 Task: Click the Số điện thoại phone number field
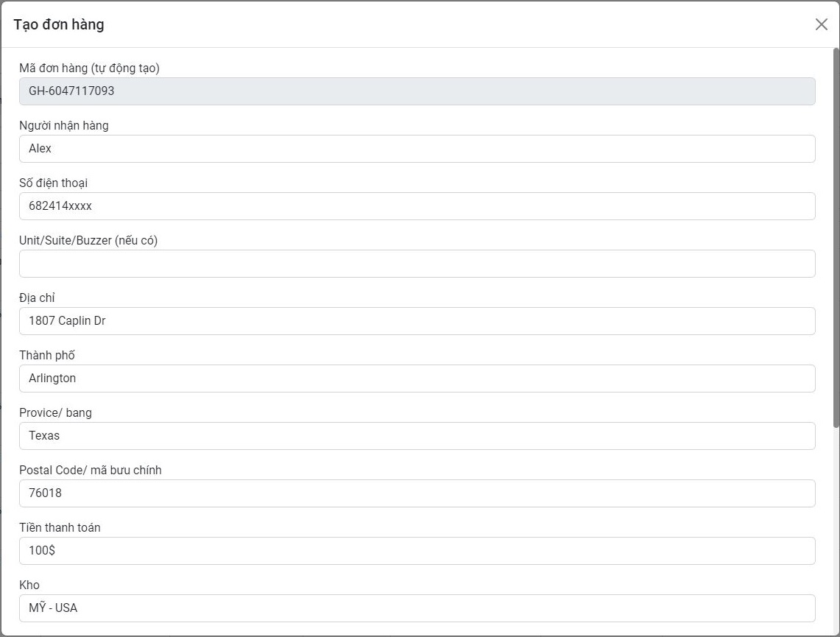point(417,206)
